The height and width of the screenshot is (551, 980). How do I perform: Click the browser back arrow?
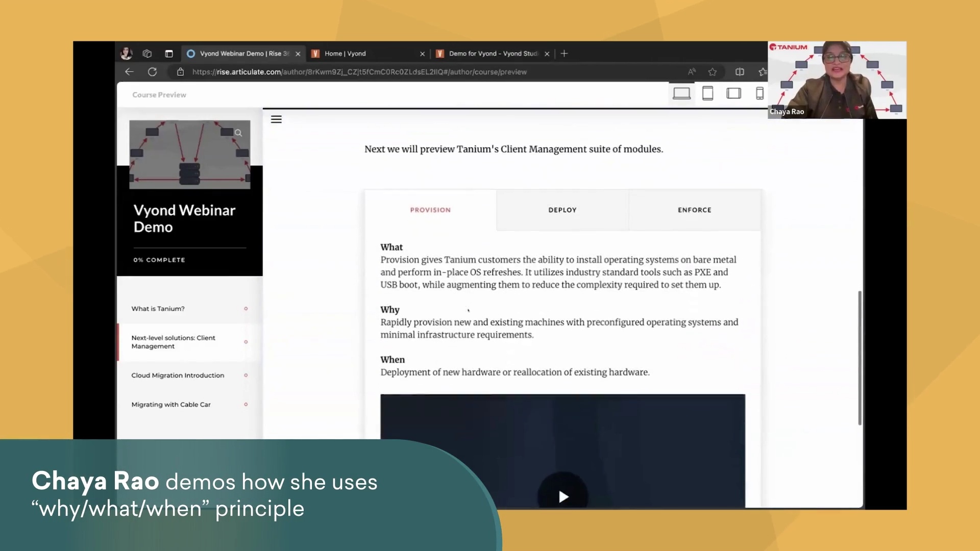tap(129, 72)
